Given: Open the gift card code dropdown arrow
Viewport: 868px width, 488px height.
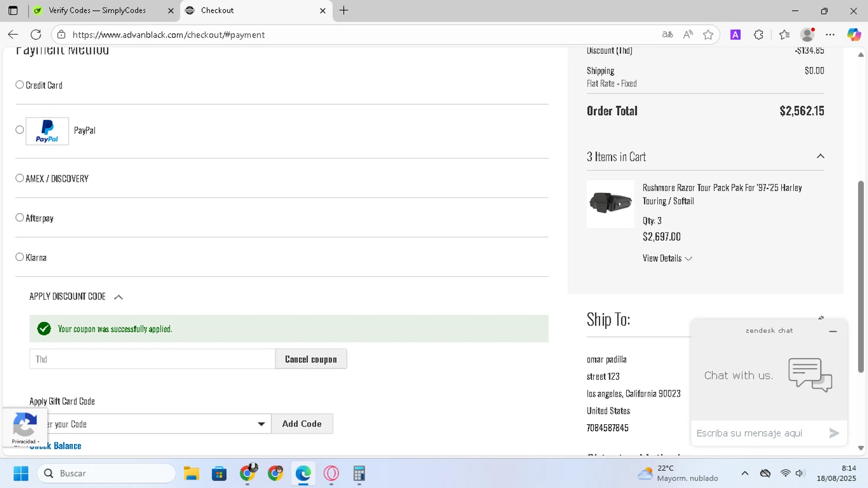Looking at the screenshot, I should tap(261, 424).
